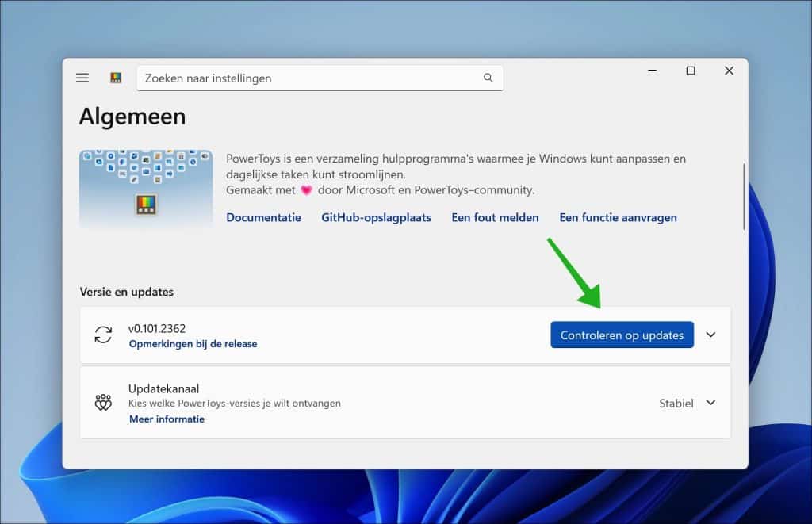Minimize the PowerToys settings window
Viewport: 812px width, 524px height.
pyautogui.click(x=653, y=71)
